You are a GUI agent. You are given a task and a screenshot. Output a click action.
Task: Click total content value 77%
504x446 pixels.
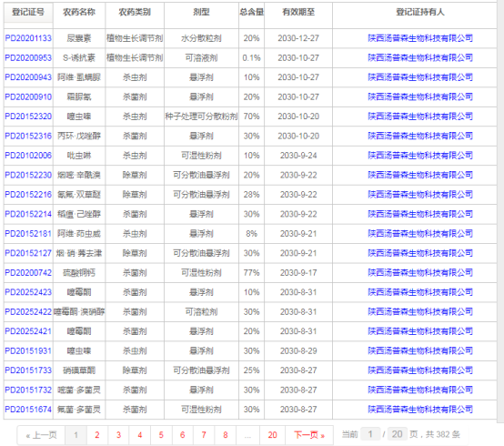tap(251, 273)
